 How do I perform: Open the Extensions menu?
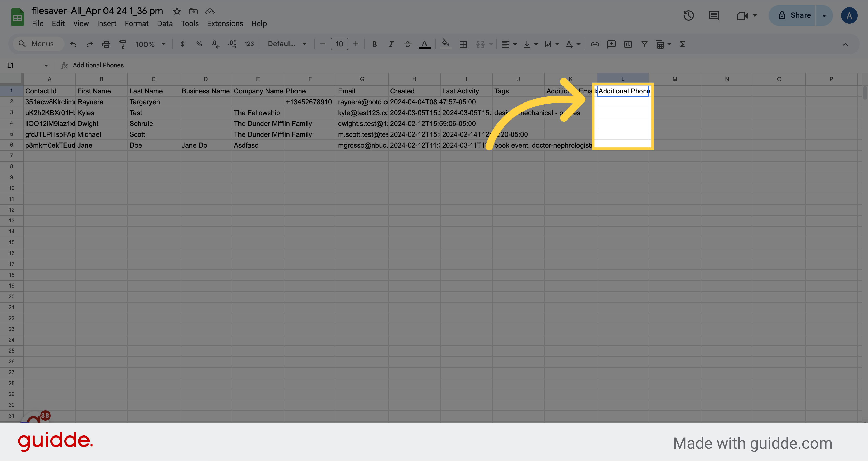click(225, 23)
